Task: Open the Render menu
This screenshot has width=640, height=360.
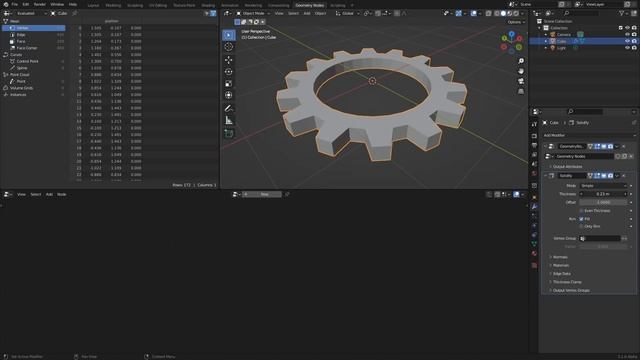Action: (x=40, y=4)
